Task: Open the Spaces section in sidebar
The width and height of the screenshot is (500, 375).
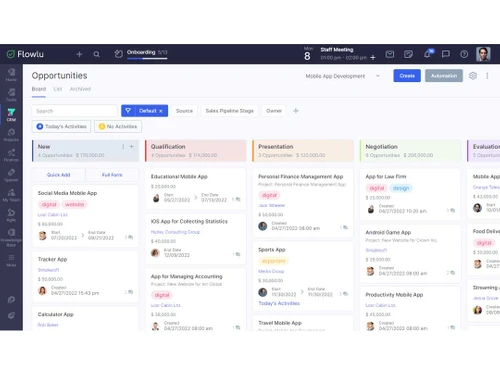Action: coord(11,175)
